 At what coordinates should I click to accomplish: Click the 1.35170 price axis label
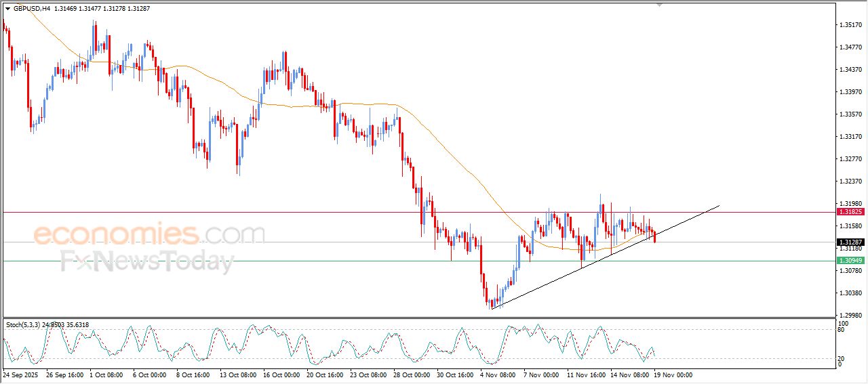(850, 25)
